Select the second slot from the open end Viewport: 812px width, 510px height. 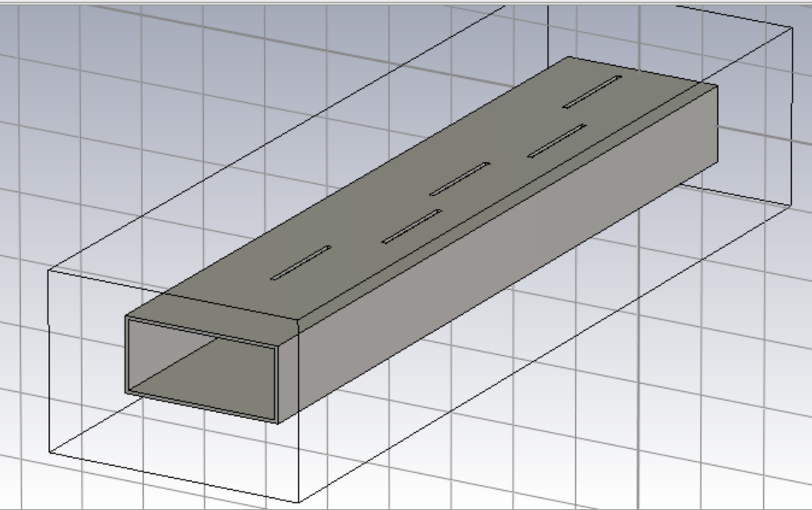click(412, 226)
